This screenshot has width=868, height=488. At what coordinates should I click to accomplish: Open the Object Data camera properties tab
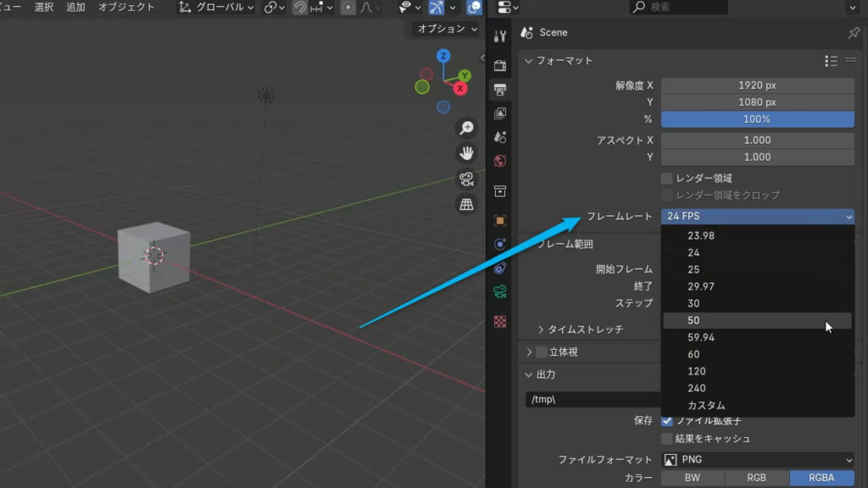click(x=500, y=291)
